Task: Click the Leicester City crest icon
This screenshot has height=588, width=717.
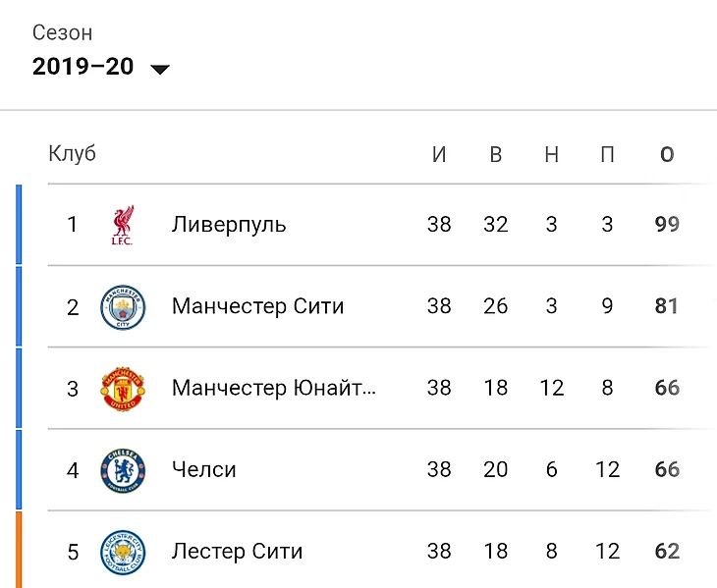Action: [x=123, y=553]
